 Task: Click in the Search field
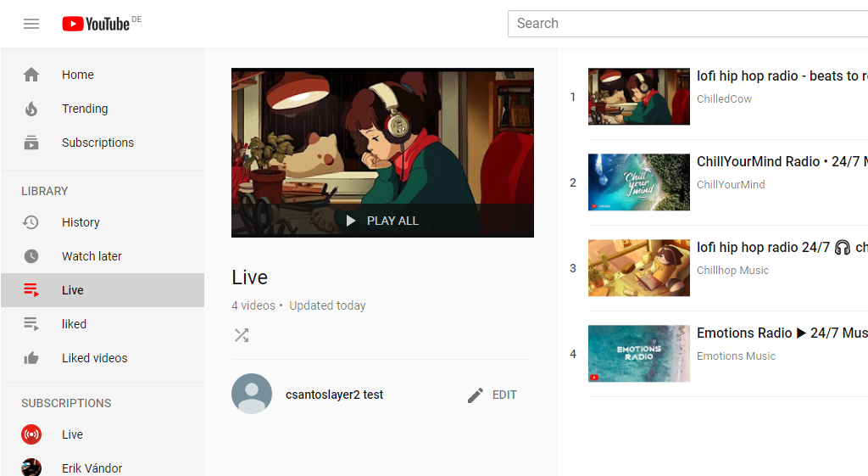pyautogui.click(x=687, y=24)
